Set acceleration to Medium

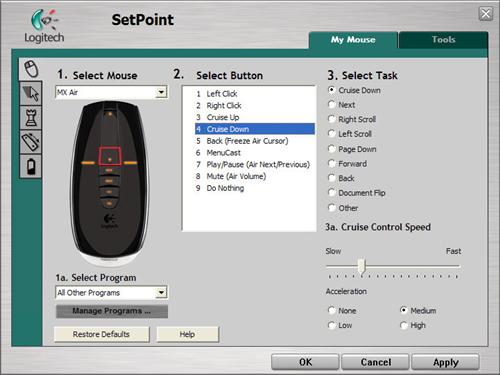click(x=404, y=310)
